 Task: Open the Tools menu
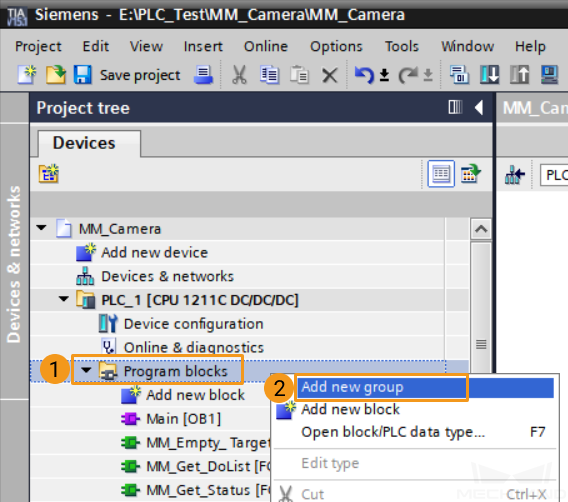coord(401,46)
